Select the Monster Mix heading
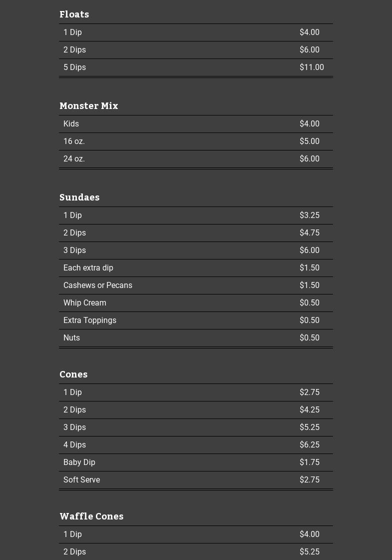 [x=89, y=105]
